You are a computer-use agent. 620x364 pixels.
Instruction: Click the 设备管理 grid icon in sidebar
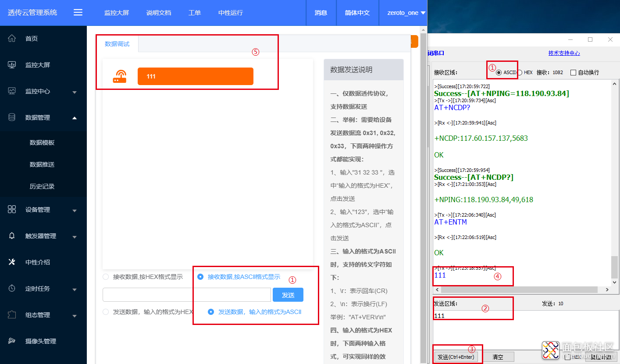12,210
